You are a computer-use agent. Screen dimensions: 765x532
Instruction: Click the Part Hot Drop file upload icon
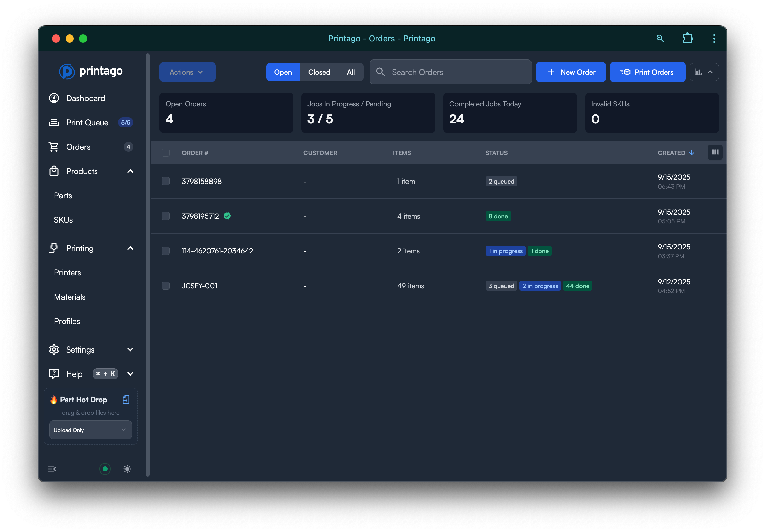[x=126, y=400]
